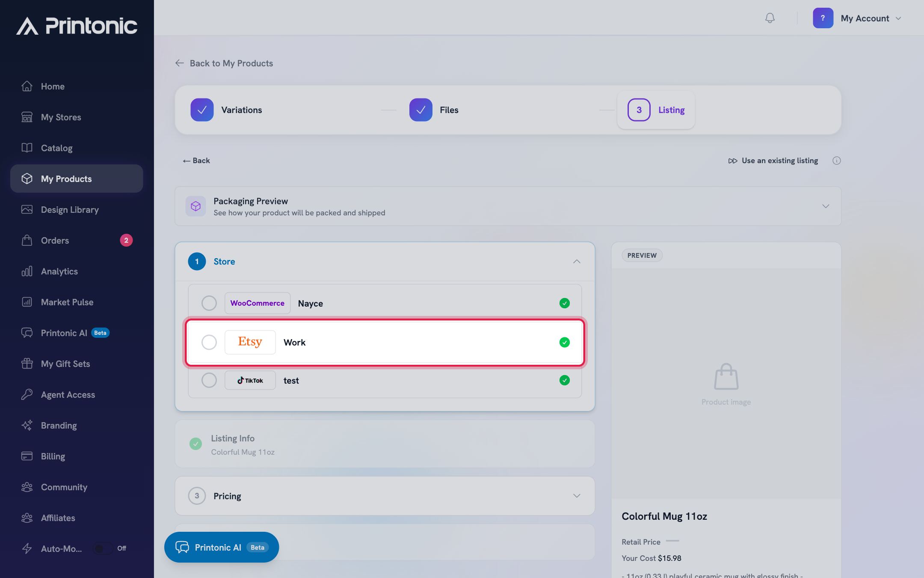Open the My Account dropdown

pyautogui.click(x=857, y=18)
